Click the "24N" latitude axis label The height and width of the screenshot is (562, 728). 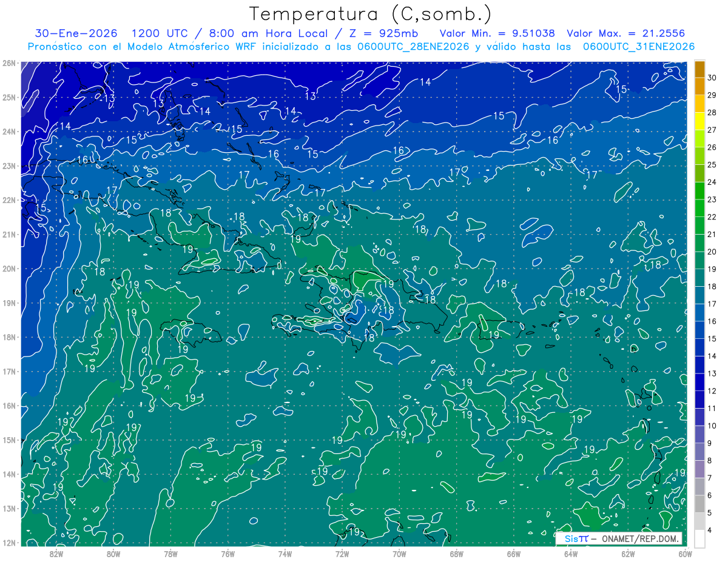tap(9, 132)
